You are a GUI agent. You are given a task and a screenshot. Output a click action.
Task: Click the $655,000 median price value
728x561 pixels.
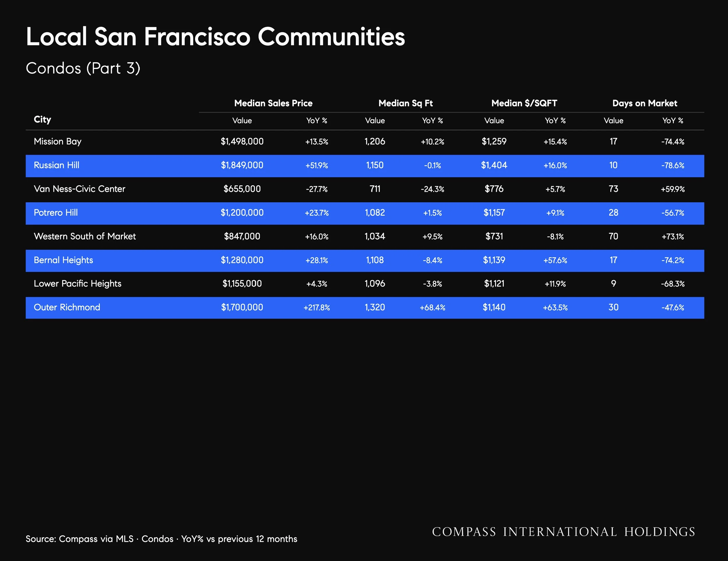click(242, 189)
